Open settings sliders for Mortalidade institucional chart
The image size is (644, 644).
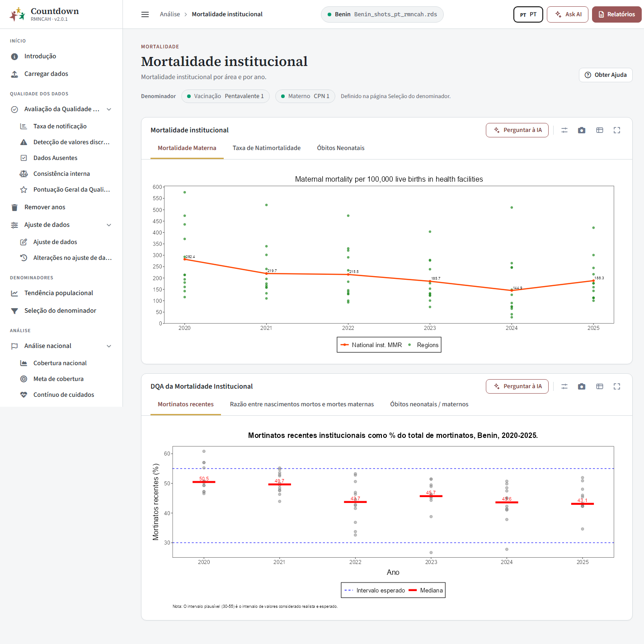click(x=564, y=130)
